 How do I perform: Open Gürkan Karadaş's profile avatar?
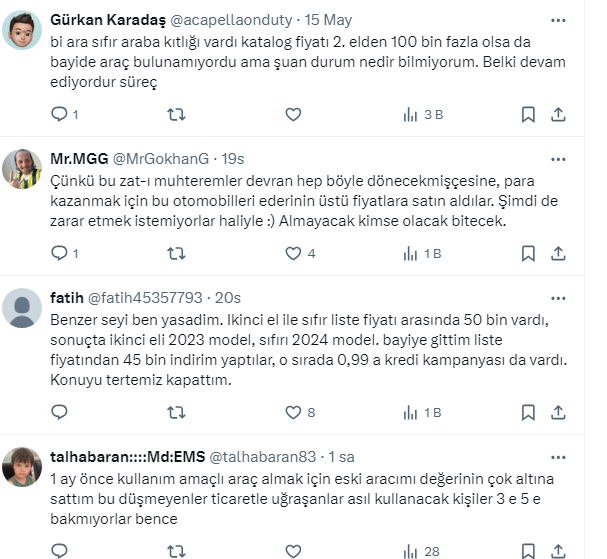[22, 31]
